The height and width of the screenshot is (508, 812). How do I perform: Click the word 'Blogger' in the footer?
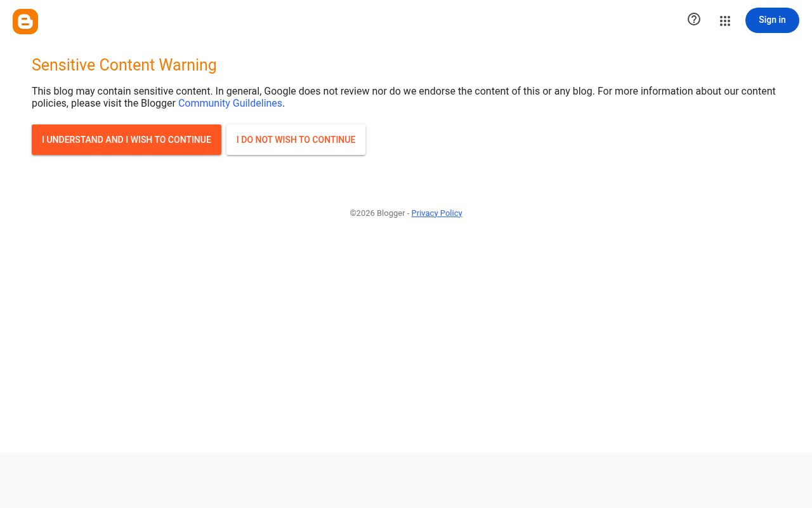[391, 213]
